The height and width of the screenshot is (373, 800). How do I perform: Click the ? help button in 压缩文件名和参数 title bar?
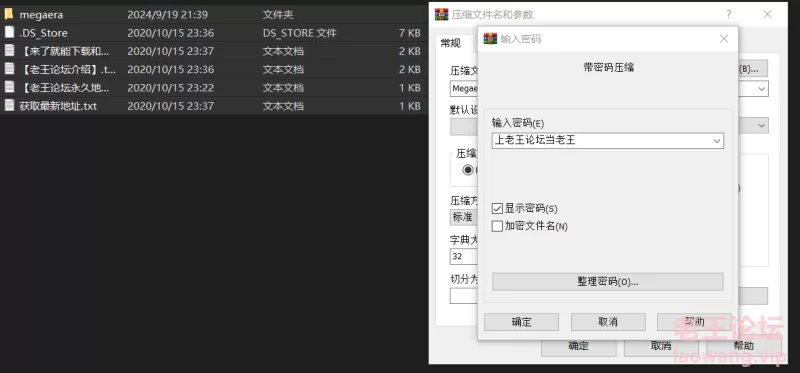(729, 14)
